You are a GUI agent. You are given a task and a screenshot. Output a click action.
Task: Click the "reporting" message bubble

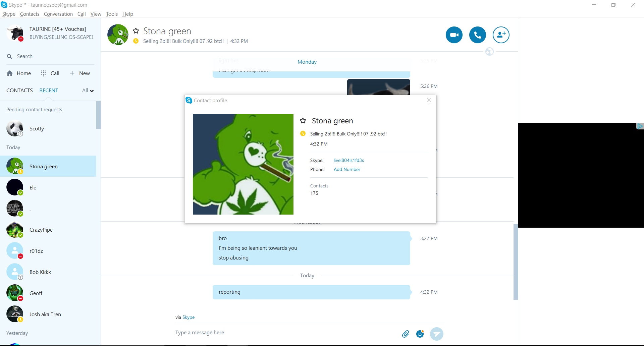point(311,292)
